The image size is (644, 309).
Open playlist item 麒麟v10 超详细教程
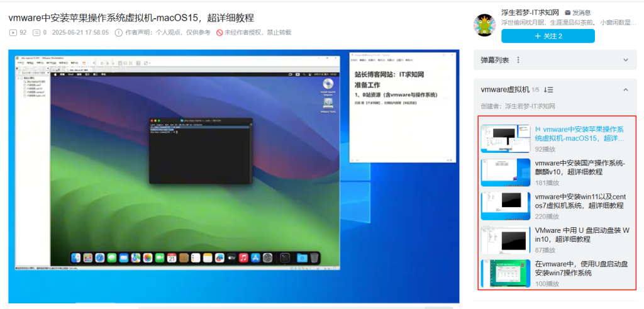click(580, 167)
